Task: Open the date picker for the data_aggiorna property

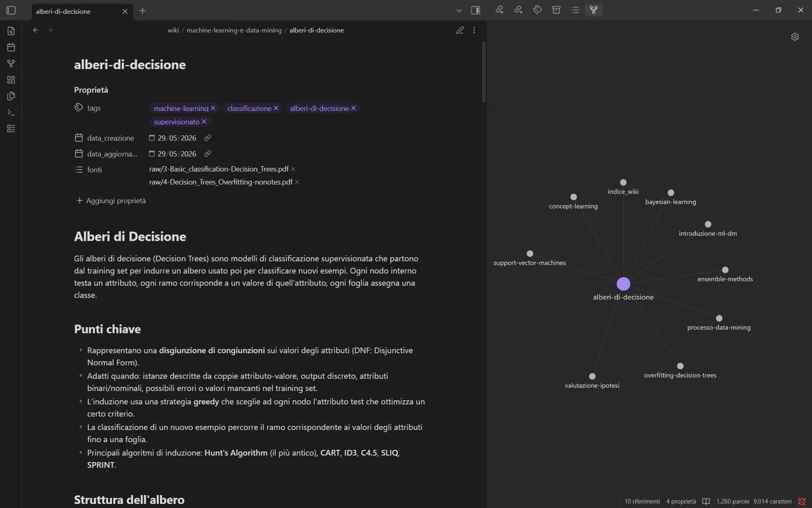Action: (152, 154)
